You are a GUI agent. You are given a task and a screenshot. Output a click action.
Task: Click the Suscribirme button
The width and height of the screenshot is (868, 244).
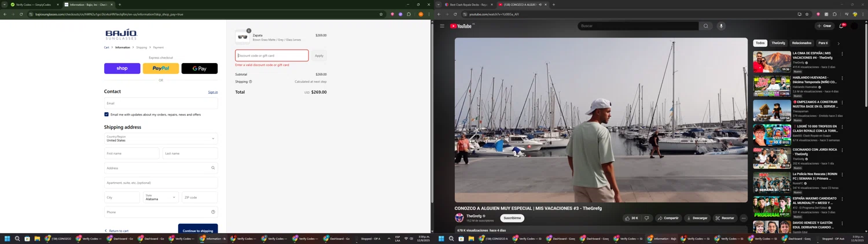(x=512, y=218)
